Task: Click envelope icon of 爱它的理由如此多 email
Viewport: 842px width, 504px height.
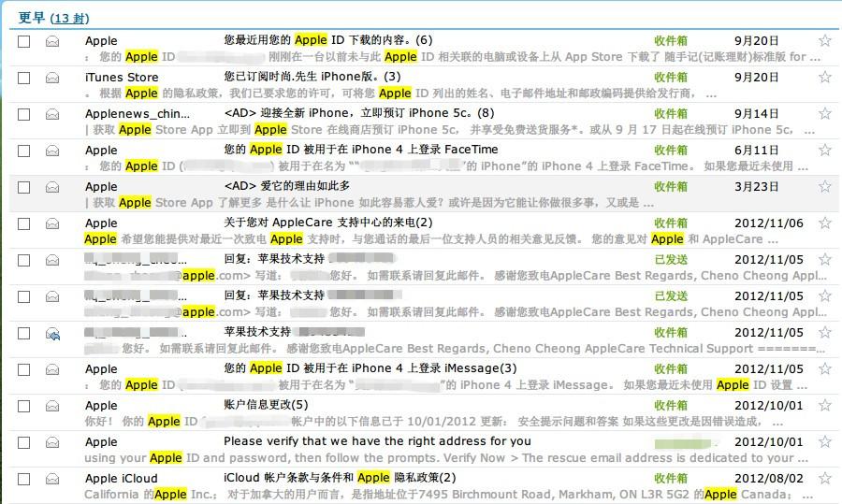Action: pyautogui.click(x=52, y=187)
